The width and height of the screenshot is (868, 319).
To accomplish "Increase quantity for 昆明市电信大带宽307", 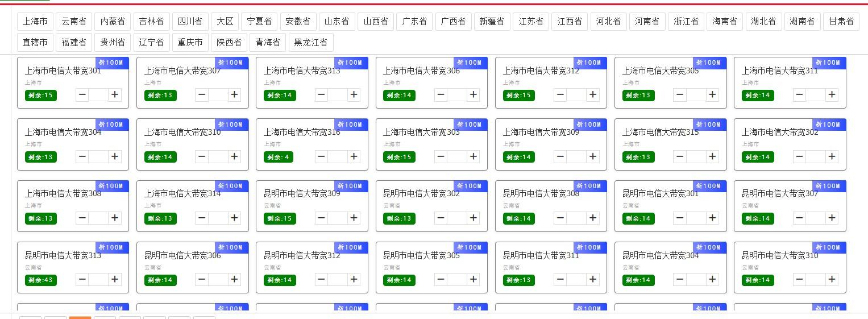I will (x=832, y=218).
